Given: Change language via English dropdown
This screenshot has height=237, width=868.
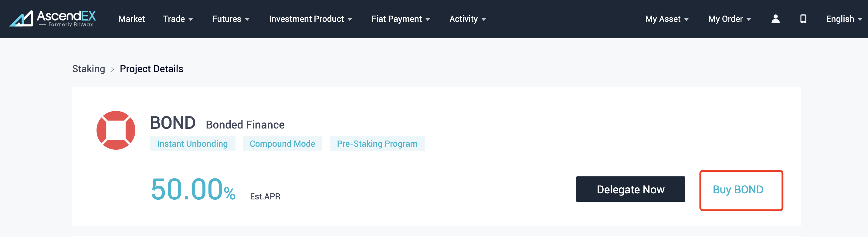Looking at the screenshot, I should pyautogui.click(x=843, y=19).
